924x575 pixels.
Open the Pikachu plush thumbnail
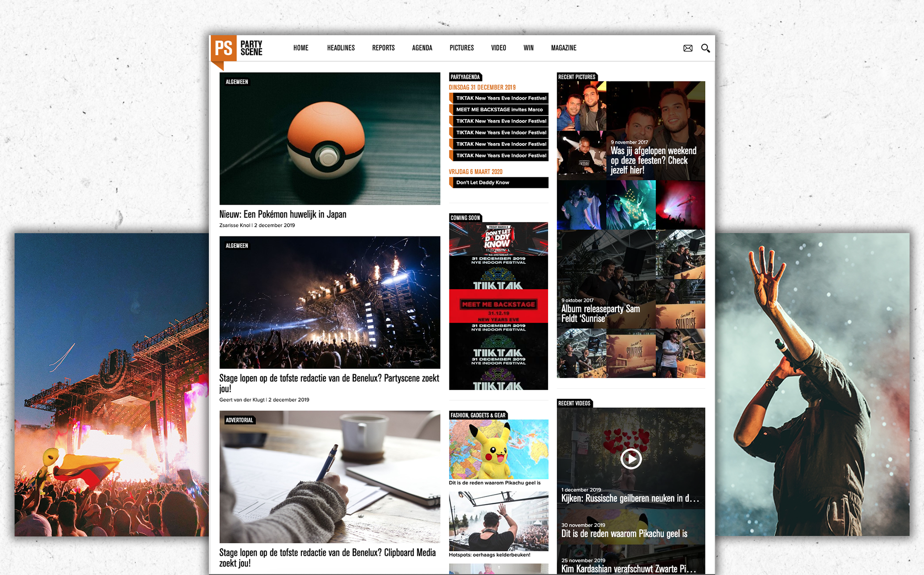point(499,449)
